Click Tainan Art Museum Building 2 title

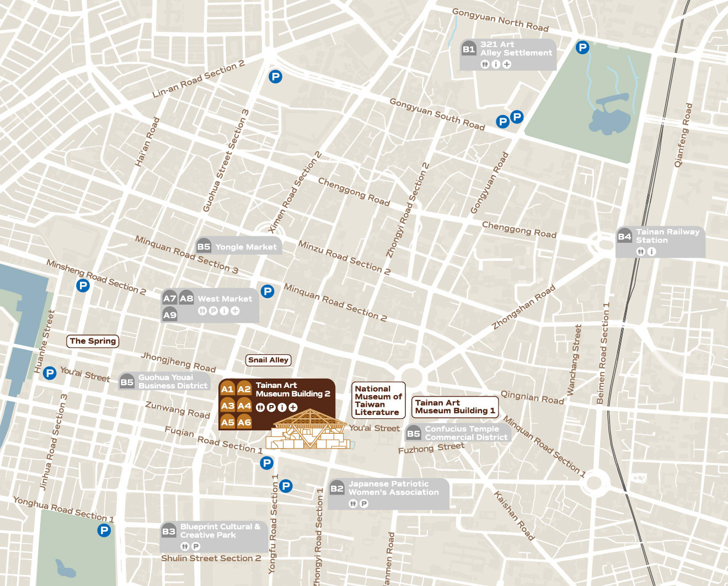click(x=293, y=390)
